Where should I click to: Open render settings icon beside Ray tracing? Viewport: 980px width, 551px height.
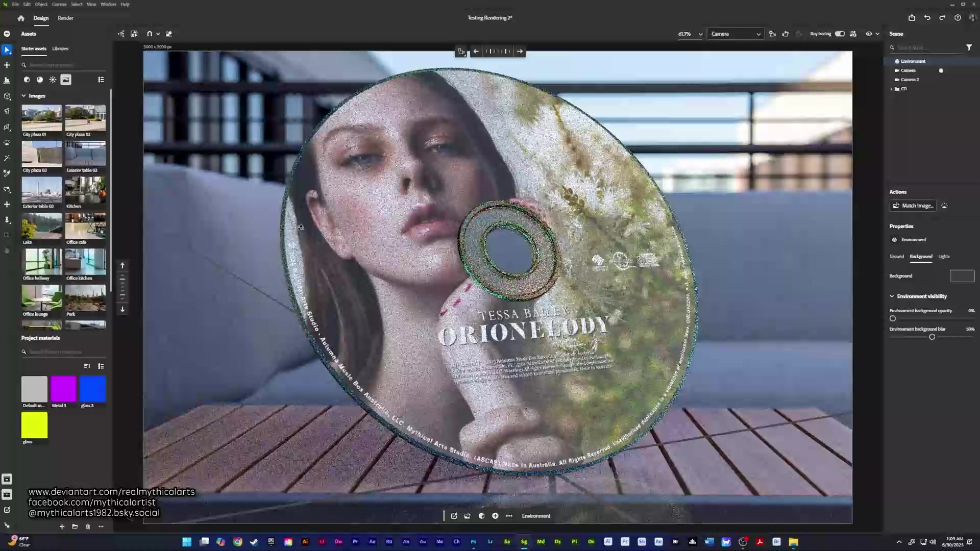pos(853,34)
